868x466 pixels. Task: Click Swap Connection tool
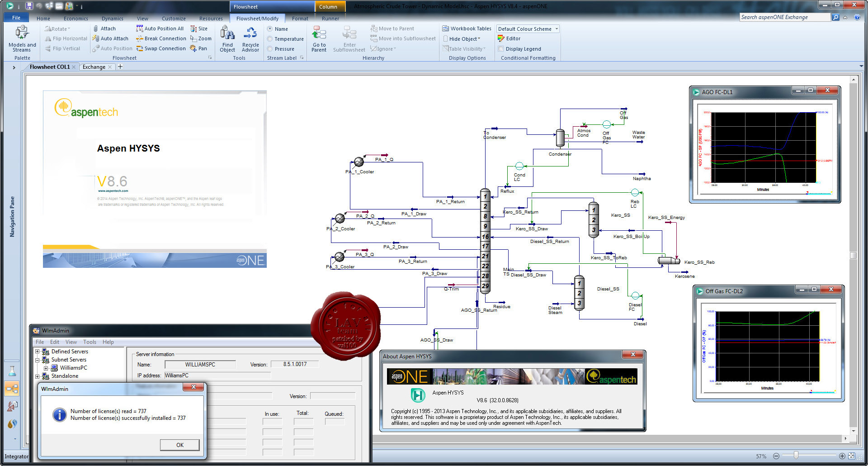point(161,48)
